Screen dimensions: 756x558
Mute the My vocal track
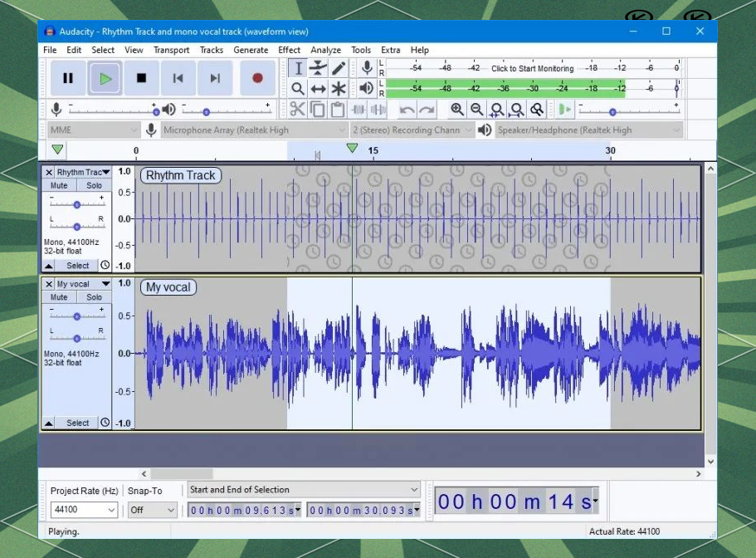point(59,297)
